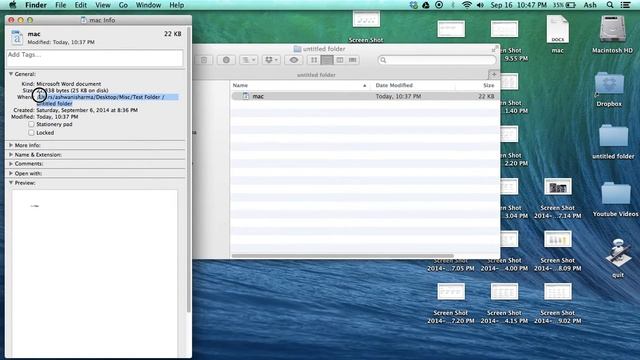
Task: Switch to list view in Finder
Action: pos(327,60)
